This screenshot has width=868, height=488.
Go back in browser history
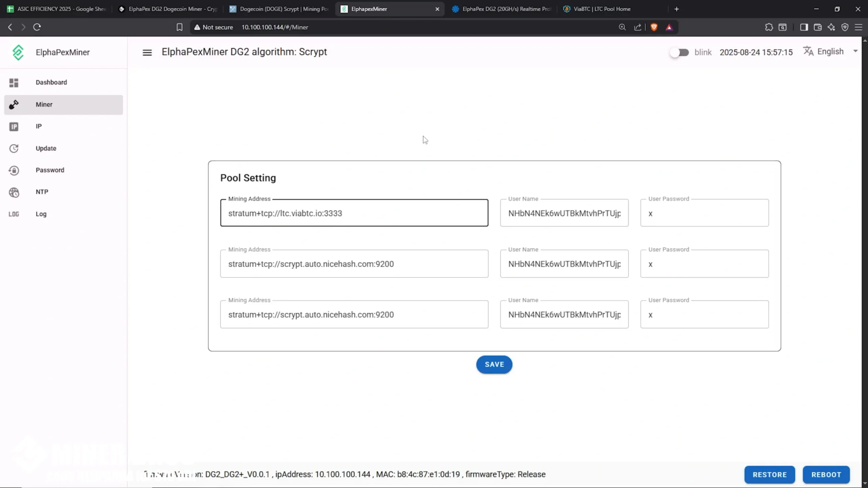10,27
